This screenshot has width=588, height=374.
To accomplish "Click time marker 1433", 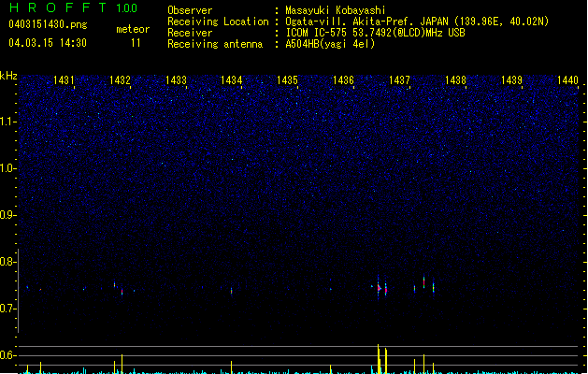I will (176, 80).
